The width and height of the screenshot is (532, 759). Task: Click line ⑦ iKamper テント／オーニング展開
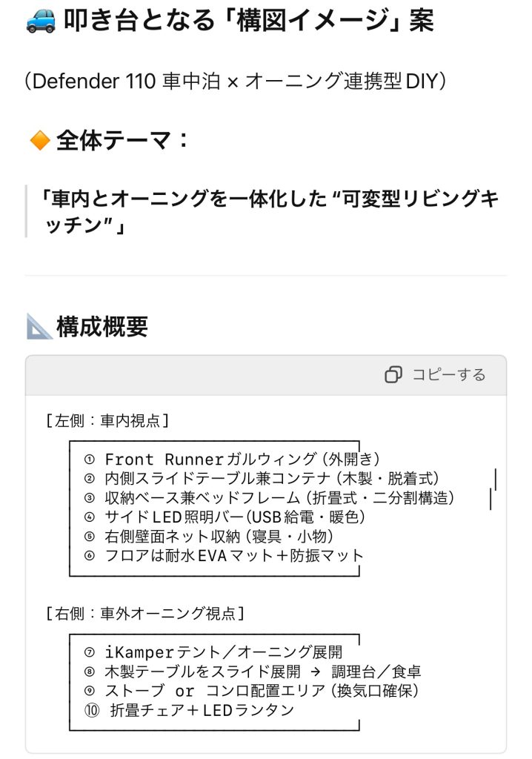pos(223,652)
